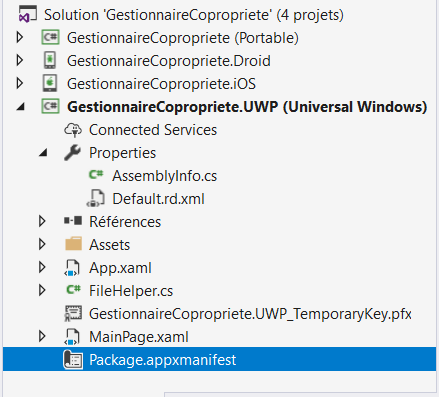Select Default.rd.xml file
The height and width of the screenshot is (397, 439).
coord(158,199)
